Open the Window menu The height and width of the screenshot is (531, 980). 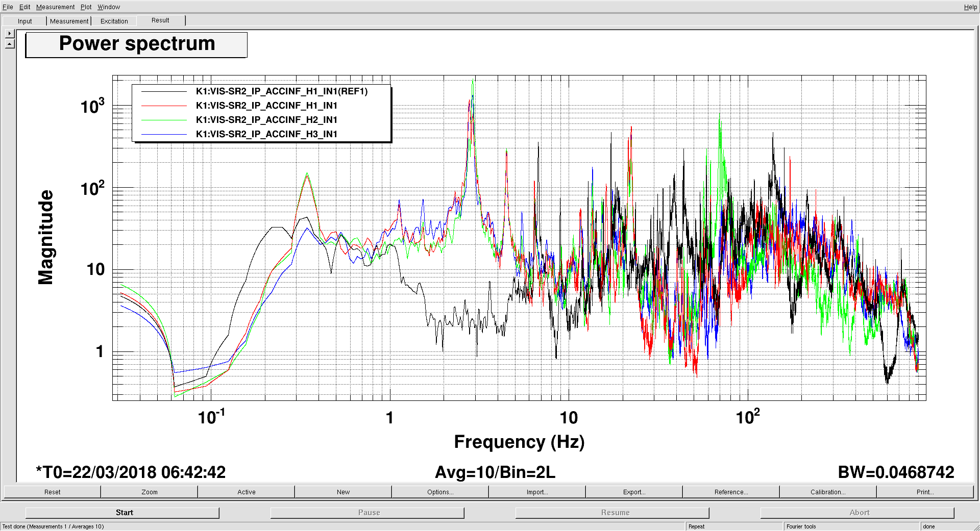click(x=109, y=7)
